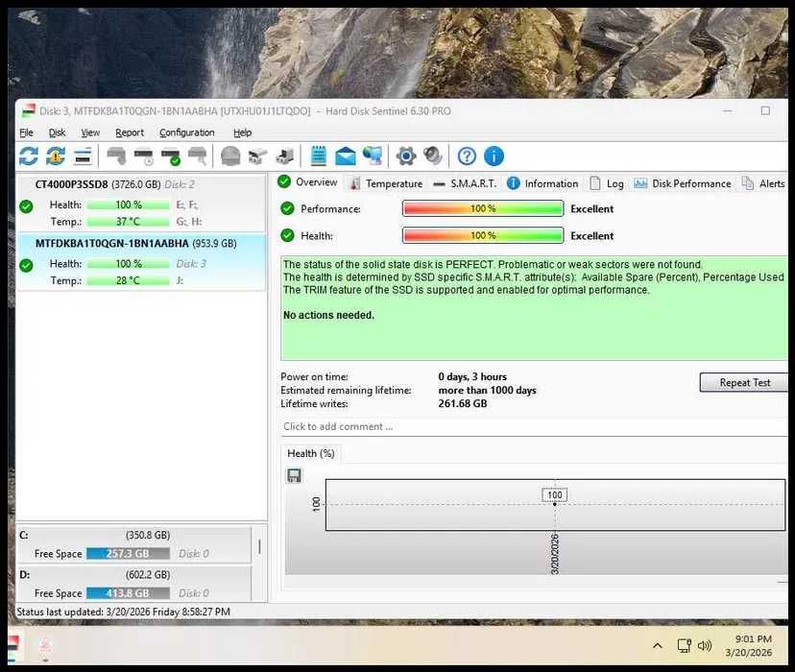Click 'Excellent' next to Performance bar
795x672 pixels.
(x=591, y=208)
